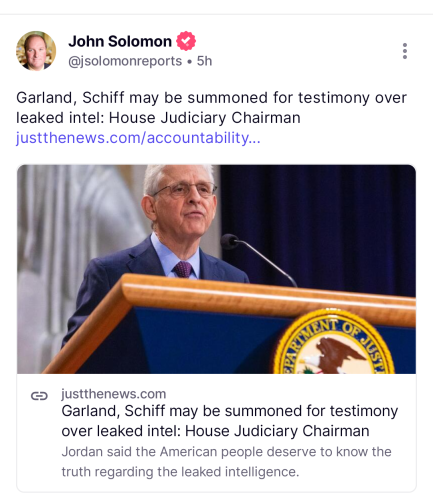The height and width of the screenshot is (500, 433).
Task: Click the pink verified badge
Action: point(186,41)
